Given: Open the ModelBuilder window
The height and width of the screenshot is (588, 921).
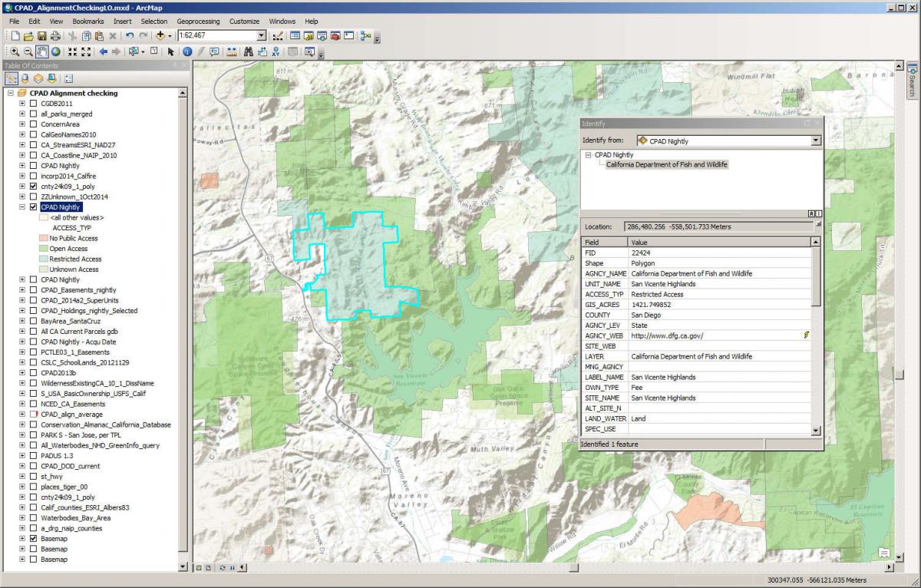Looking at the screenshot, I should [365, 36].
